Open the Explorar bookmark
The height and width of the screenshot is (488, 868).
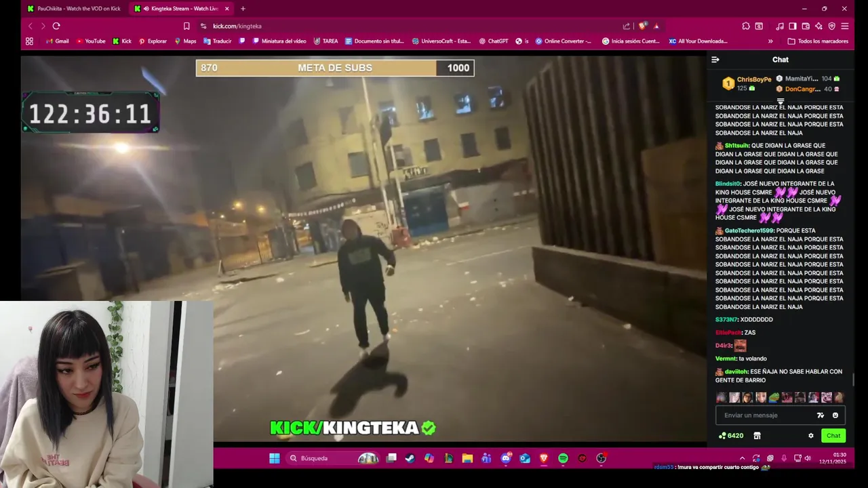click(x=153, y=41)
